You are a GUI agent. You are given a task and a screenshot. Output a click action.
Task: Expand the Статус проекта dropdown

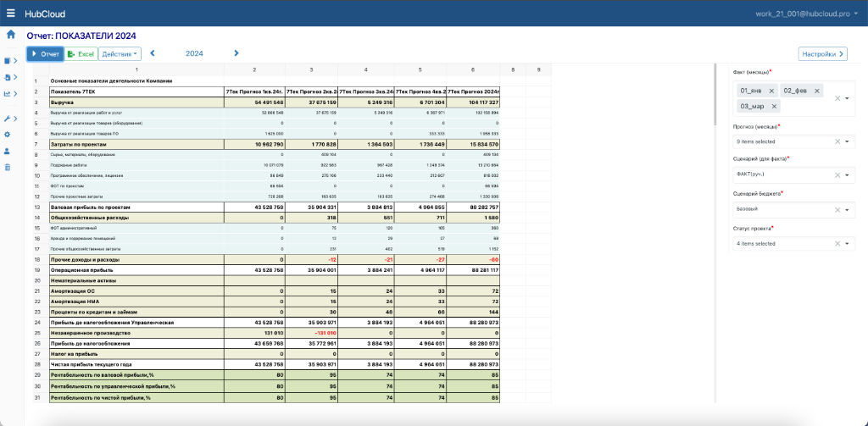click(x=847, y=244)
